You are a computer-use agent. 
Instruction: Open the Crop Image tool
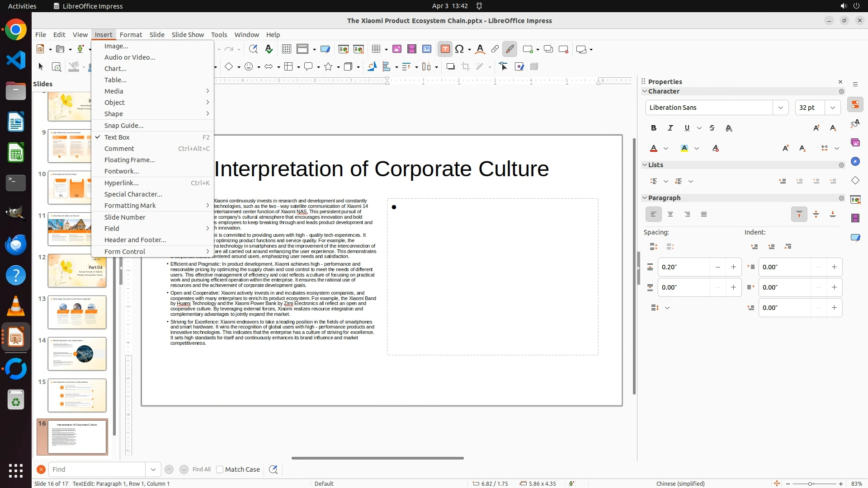point(466,67)
